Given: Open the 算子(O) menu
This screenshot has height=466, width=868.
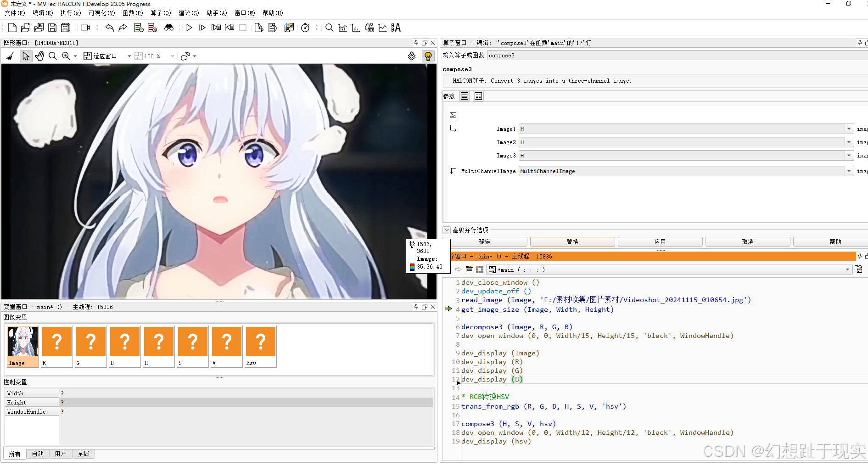Looking at the screenshot, I should (161, 13).
